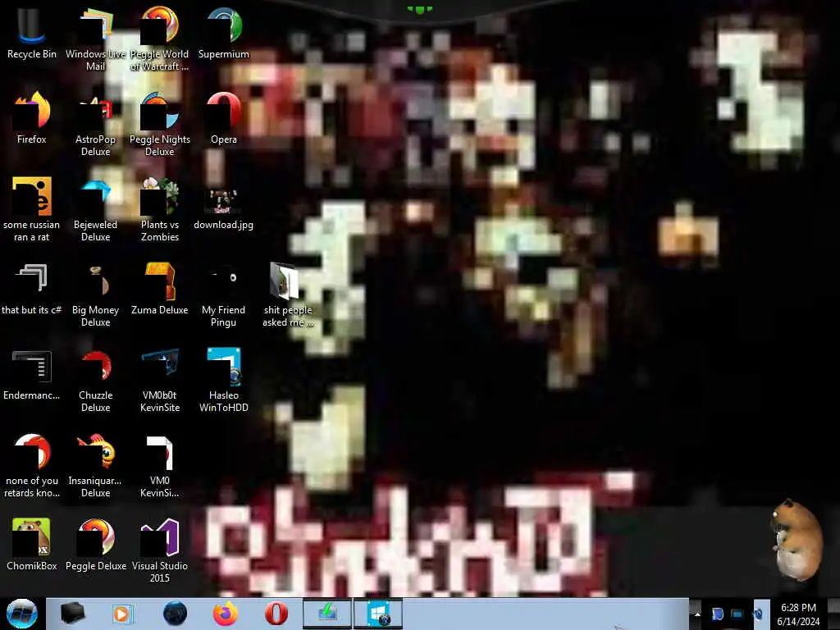Select ChomikBox hamster icon
Image resolution: width=840 pixels, height=630 pixels.
click(x=31, y=545)
